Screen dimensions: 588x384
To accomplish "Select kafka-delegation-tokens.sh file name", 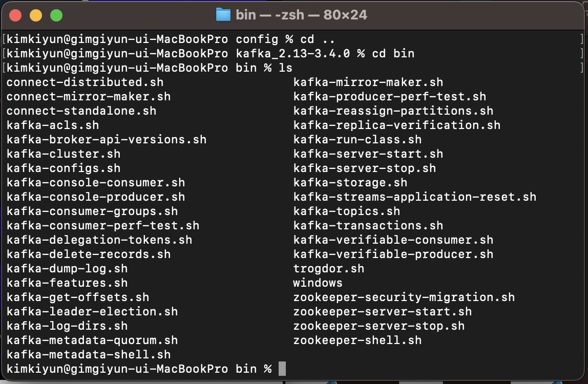I will coord(99,240).
